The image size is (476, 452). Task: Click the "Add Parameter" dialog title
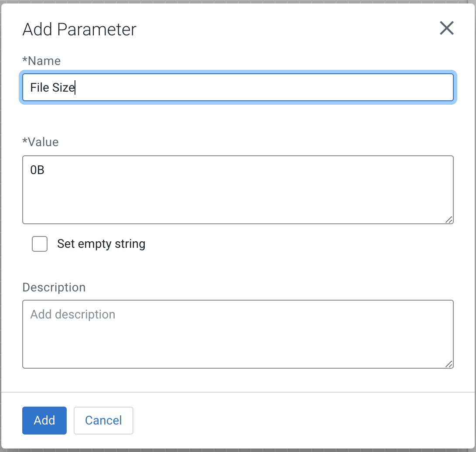(x=79, y=30)
